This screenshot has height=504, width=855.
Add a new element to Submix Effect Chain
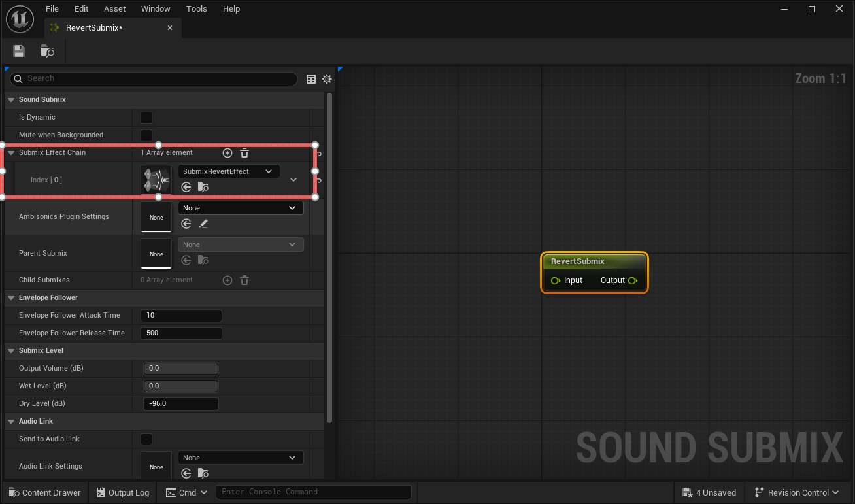[227, 152]
